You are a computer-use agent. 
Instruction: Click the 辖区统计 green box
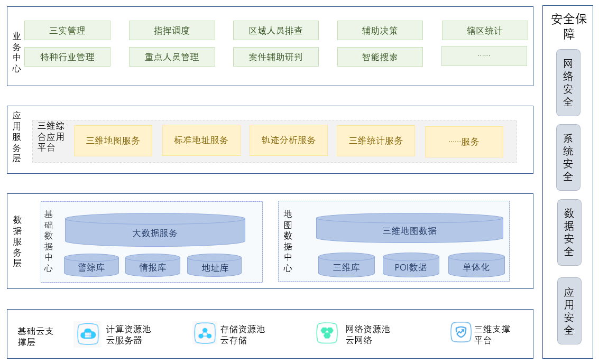point(485,31)
